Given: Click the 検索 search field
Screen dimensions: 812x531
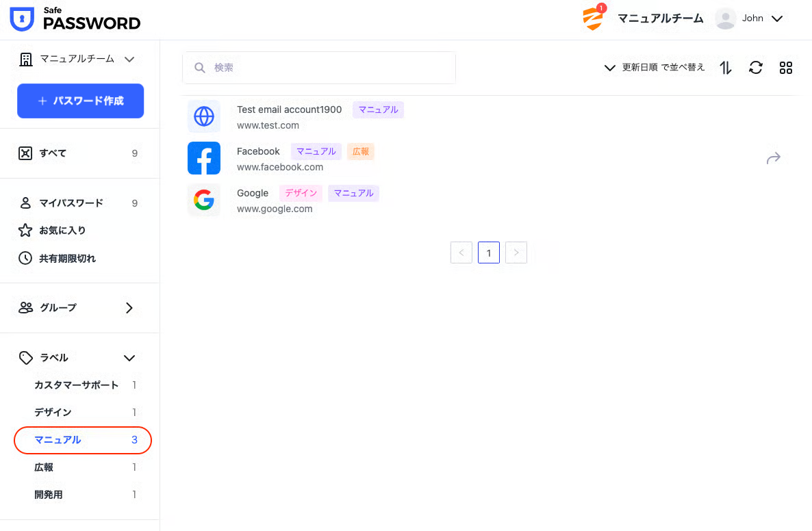Looking at the screenshot, I should tap(319, 68).
